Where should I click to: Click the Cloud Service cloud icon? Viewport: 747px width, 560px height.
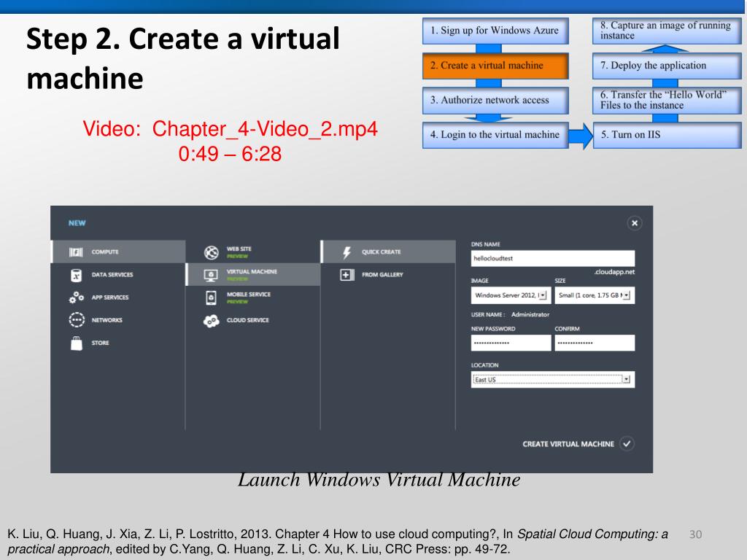click(211, 321)
